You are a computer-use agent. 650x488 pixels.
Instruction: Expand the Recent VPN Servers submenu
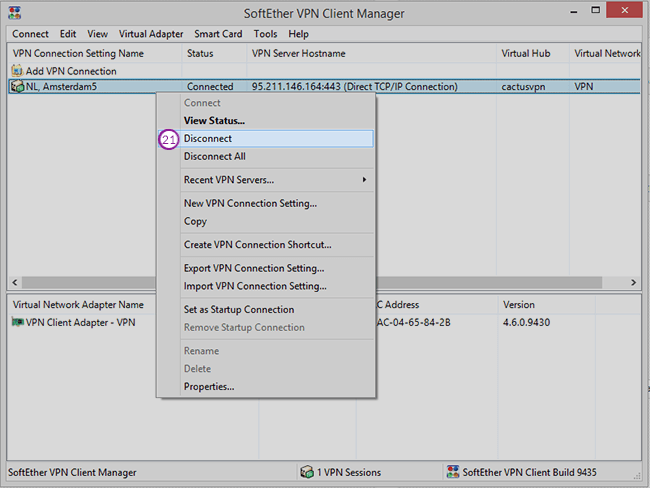click(265, 180)
